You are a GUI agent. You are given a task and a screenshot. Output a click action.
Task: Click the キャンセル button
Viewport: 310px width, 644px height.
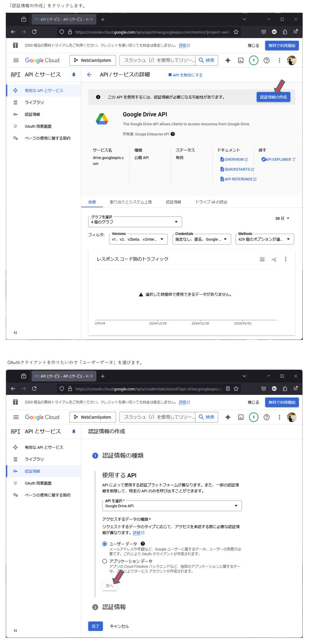pyautogui.click(x=119, y=626)
